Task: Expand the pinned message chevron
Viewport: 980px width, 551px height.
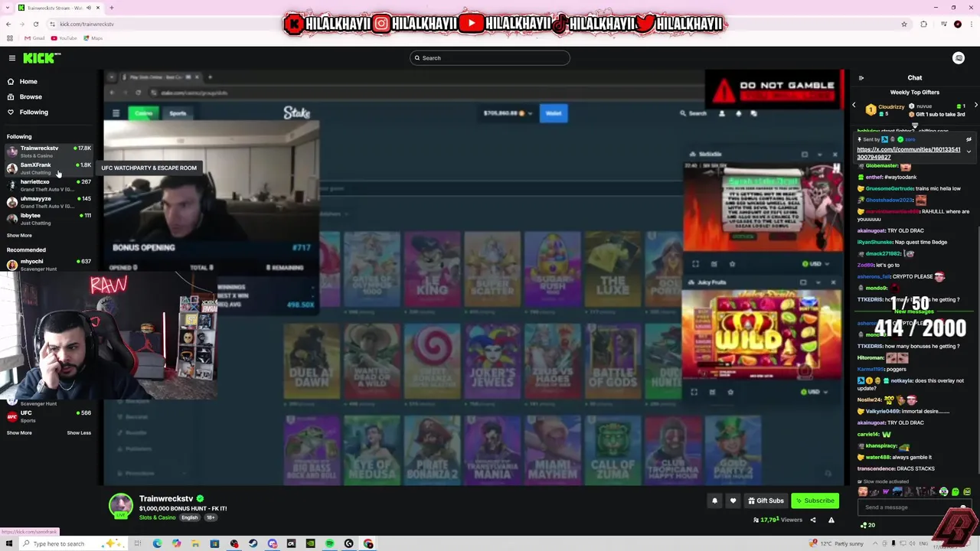Action: pyautogui.click(x=969, y=152)
